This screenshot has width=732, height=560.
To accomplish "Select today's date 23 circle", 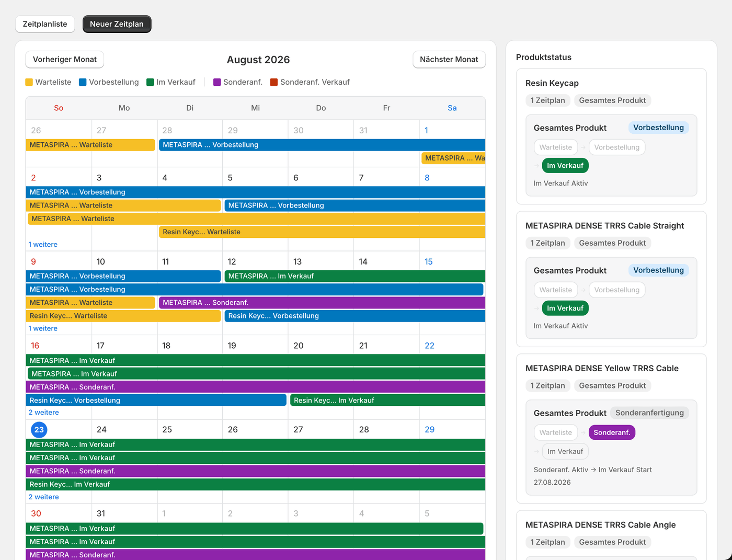I will tap(39, 430).
